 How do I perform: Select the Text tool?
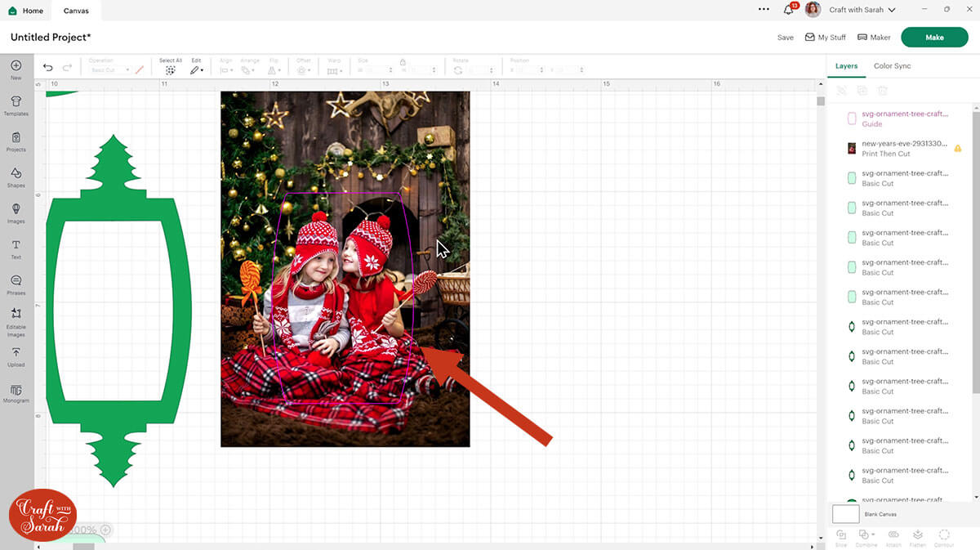[x=16, y=248]
